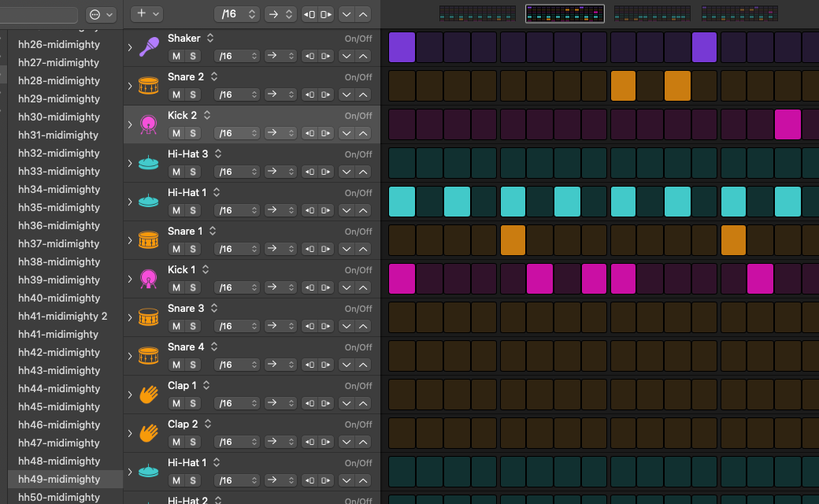This screenshot has height=504, width=819.
Task: Open the pattern playback mode menu
Action: [x=280, y=15]
